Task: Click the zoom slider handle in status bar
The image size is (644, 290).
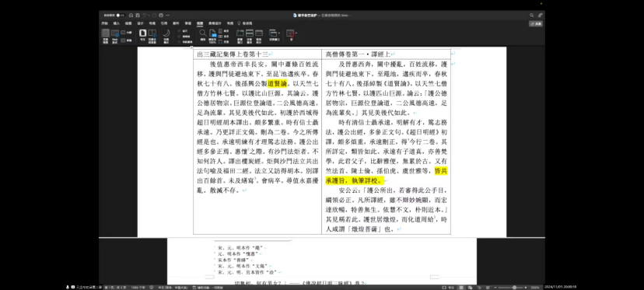Action: coord(514,288)
